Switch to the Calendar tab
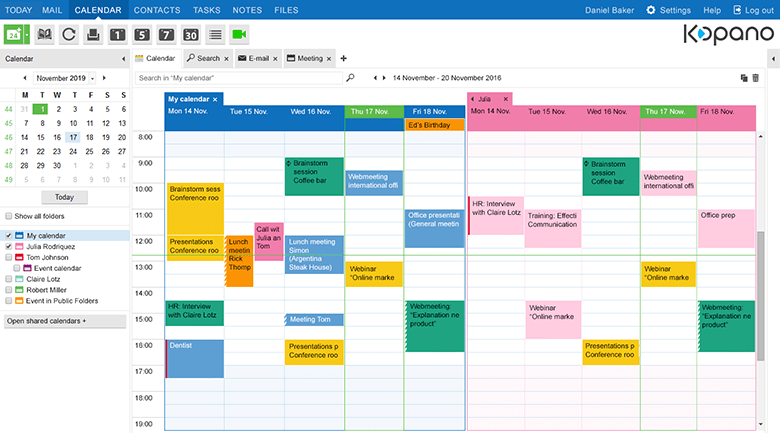 tap(156, 58)
